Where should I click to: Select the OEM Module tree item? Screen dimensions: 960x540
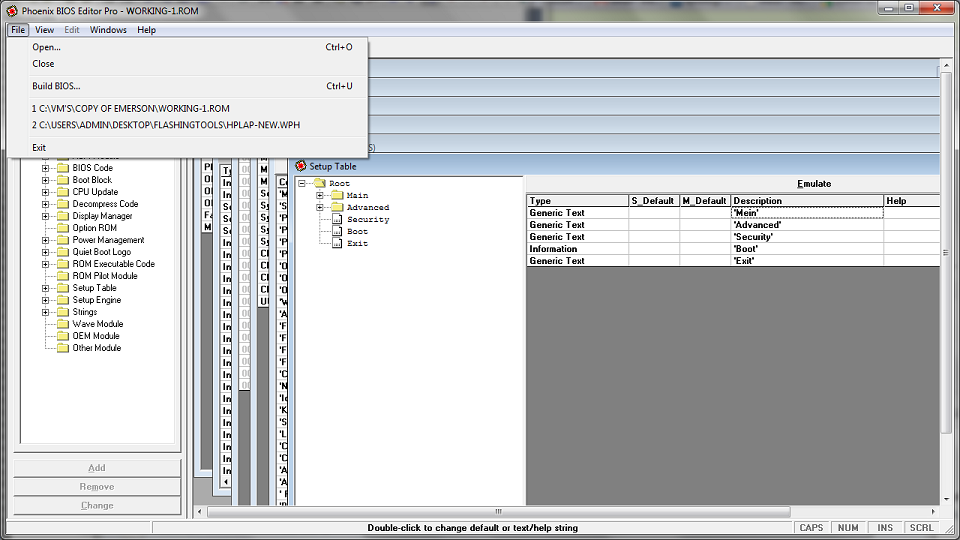pyautogui.click(x=96, y=336)
